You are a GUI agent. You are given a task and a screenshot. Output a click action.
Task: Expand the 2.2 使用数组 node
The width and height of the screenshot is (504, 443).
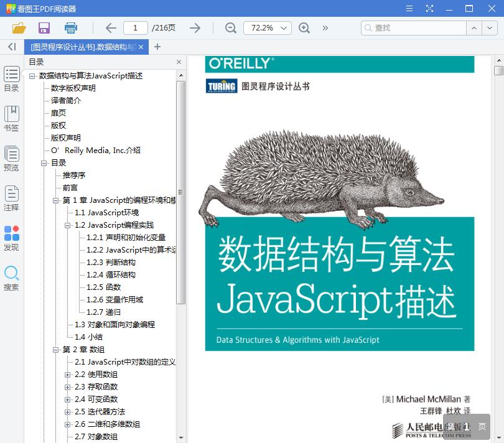(x=67, y=375)
